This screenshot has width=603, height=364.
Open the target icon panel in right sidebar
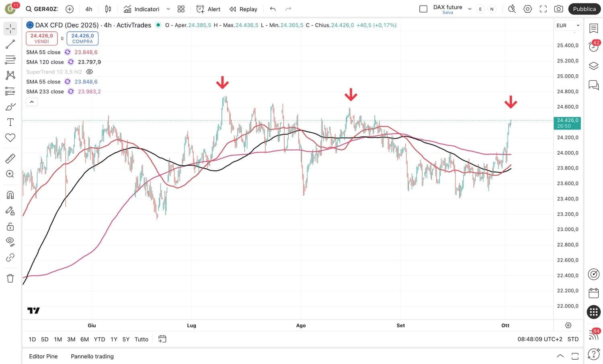tap(594, 274)
